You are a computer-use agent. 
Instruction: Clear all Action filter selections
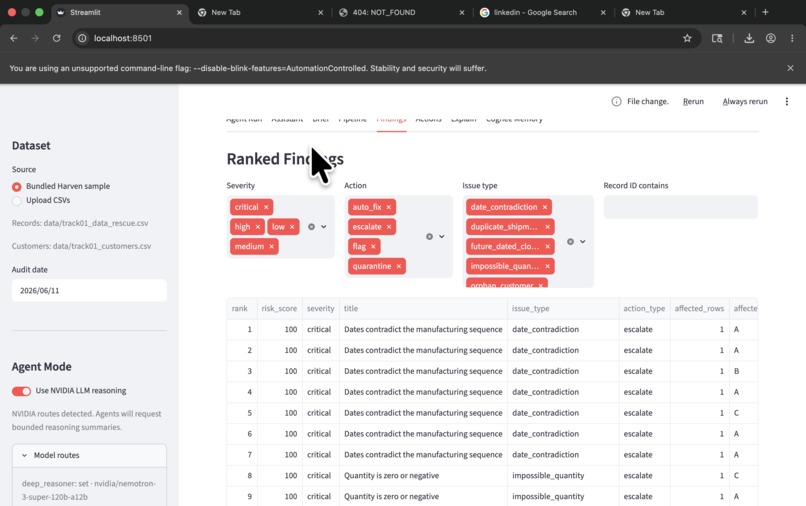(x=429, y=237)
